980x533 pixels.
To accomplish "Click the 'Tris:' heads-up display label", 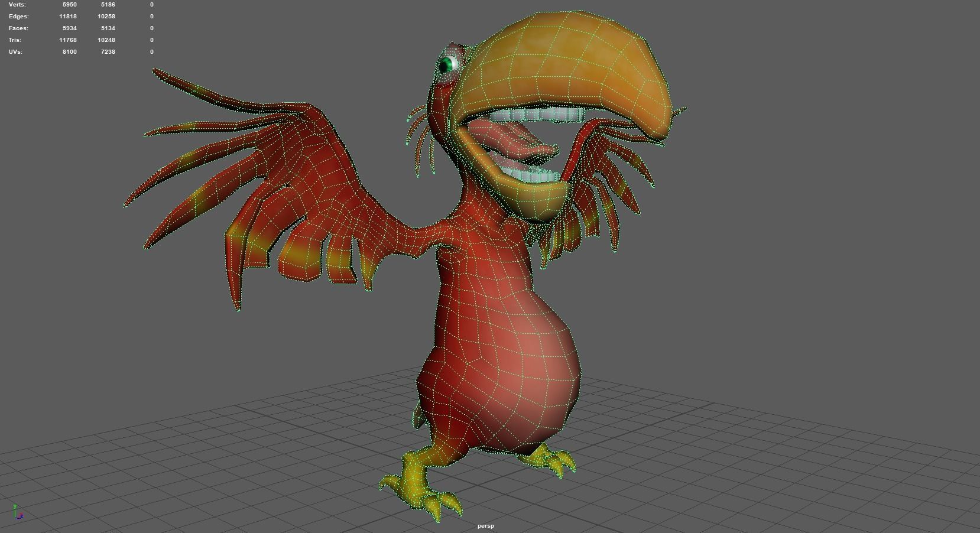I will (x=15, y=40).
